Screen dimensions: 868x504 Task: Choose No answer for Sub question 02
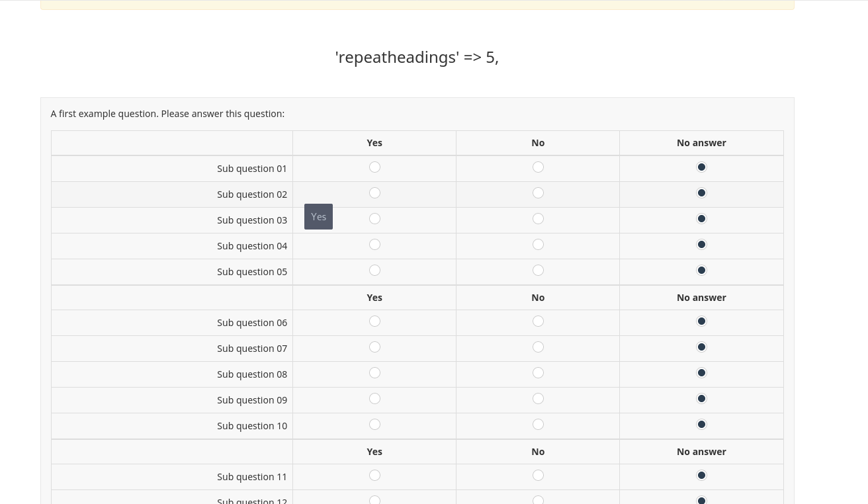coord(701,193)
